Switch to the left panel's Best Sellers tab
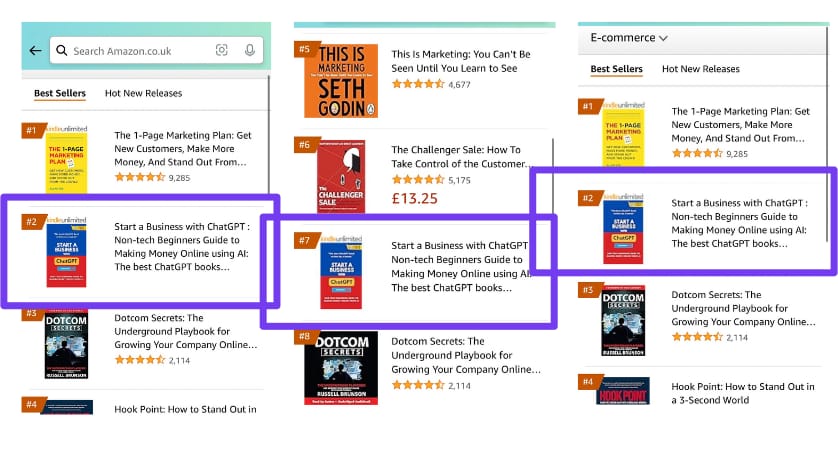The image size is (838, 450). [59, 93]
